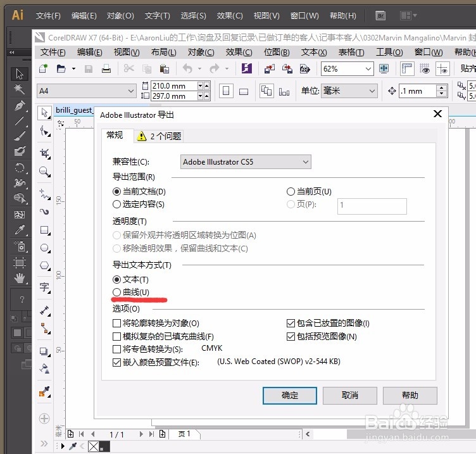
Task: Select the Illustrator Magic Wand tool
Action: [20, 89]
